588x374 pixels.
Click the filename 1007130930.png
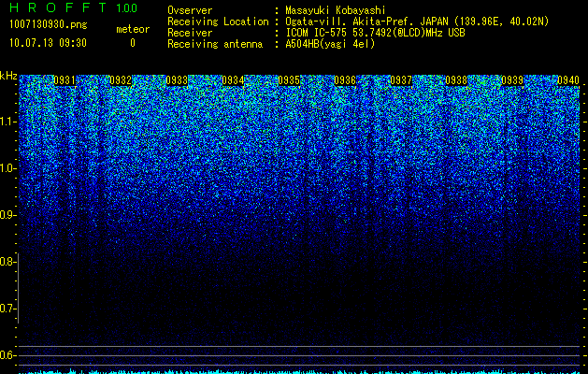tap(49, 25)
